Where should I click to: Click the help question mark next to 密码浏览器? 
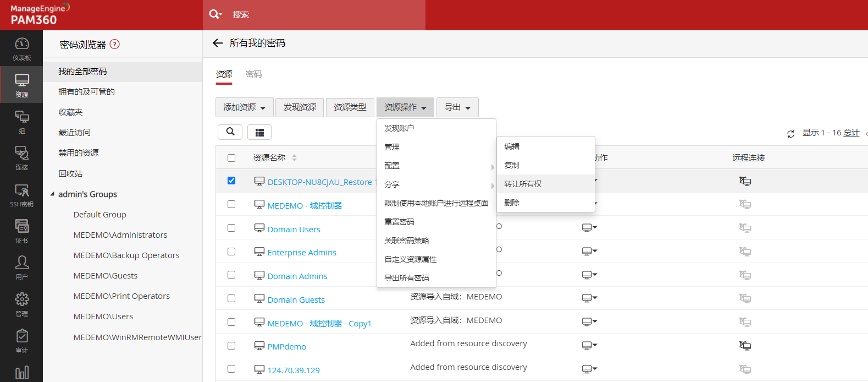click(x=114, y=45)
